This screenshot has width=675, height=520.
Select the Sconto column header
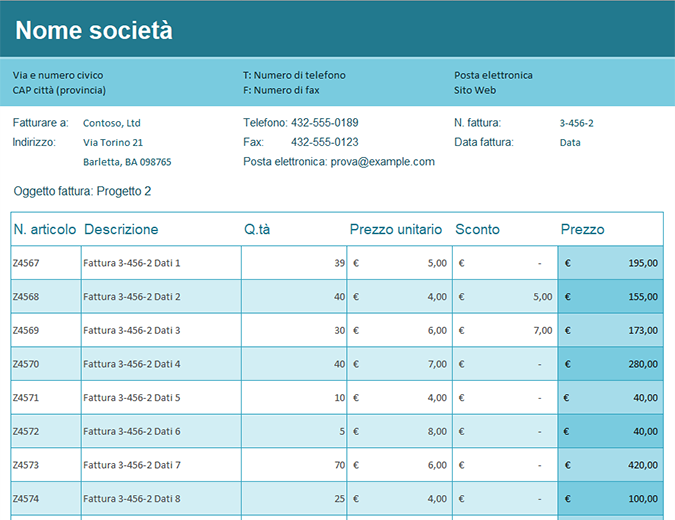[477, 230]
